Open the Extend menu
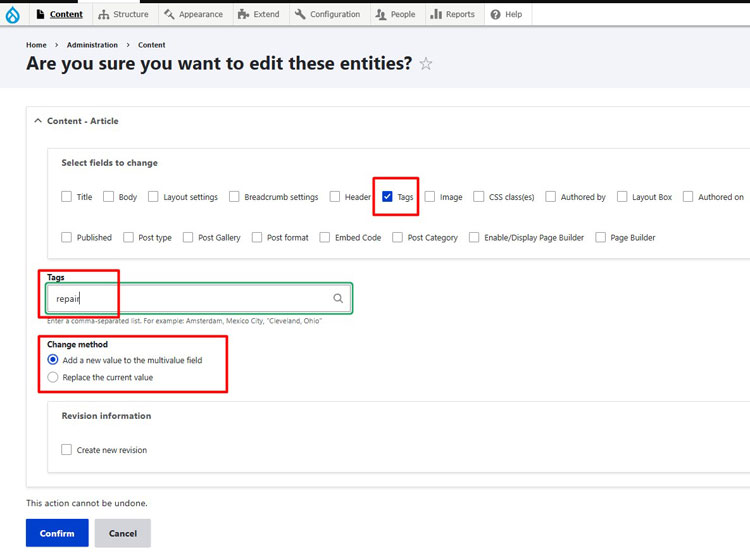This screenshot has height=553, width=750. tap(259, 14)
